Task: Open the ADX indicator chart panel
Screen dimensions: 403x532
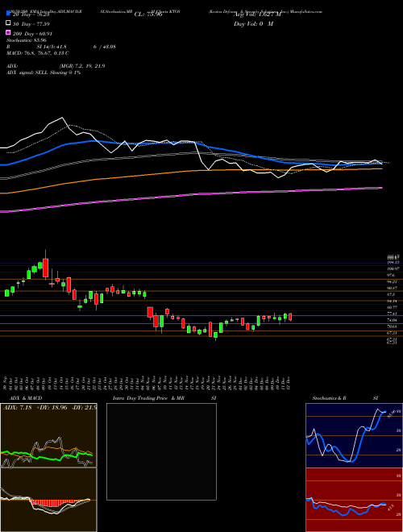Action: pyautogui.click(x=48, y=435)
